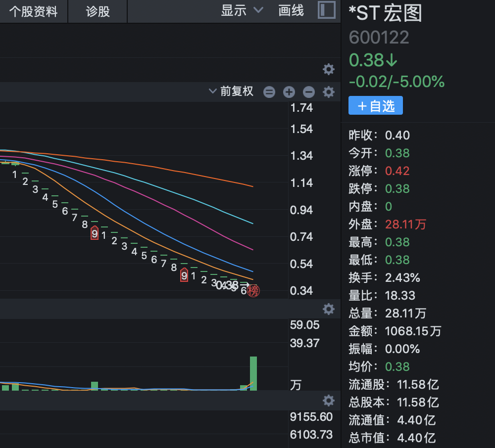495x448 pixels.
Task: Open volume panel settings gear
Action: coord(329,309)
